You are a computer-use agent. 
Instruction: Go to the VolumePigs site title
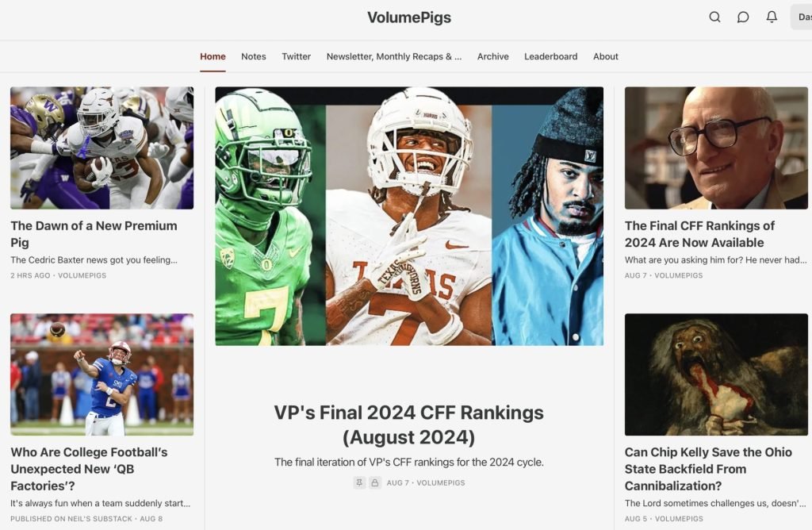[409, 17]
